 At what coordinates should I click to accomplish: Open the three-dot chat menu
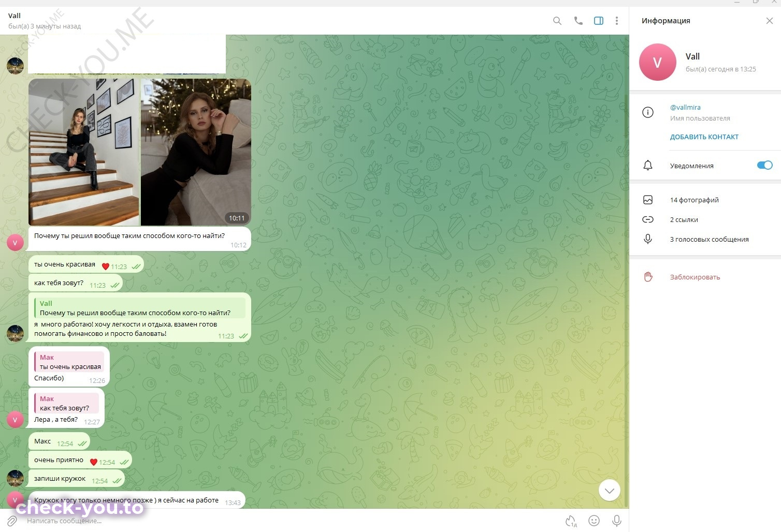(616, 21)
